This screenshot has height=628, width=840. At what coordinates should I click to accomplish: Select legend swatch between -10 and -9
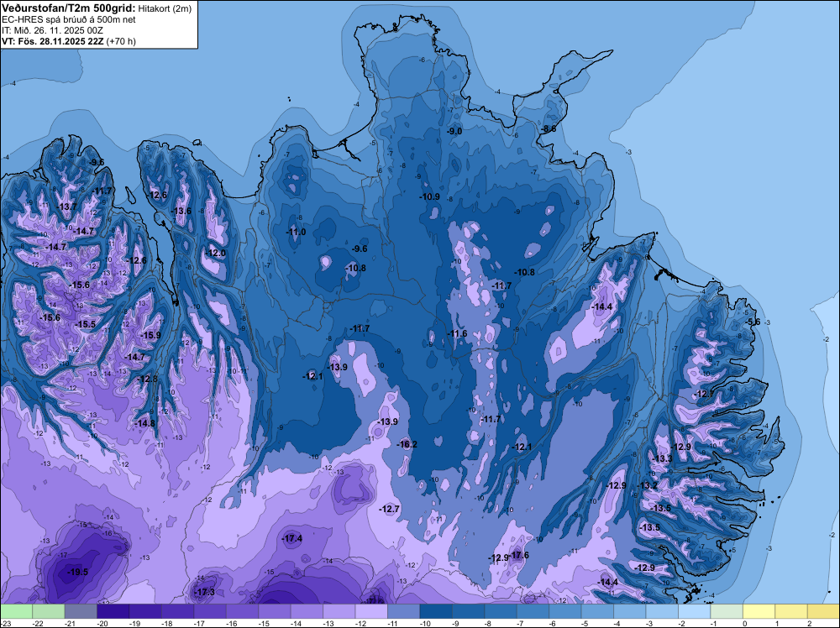tap(436, 611)
